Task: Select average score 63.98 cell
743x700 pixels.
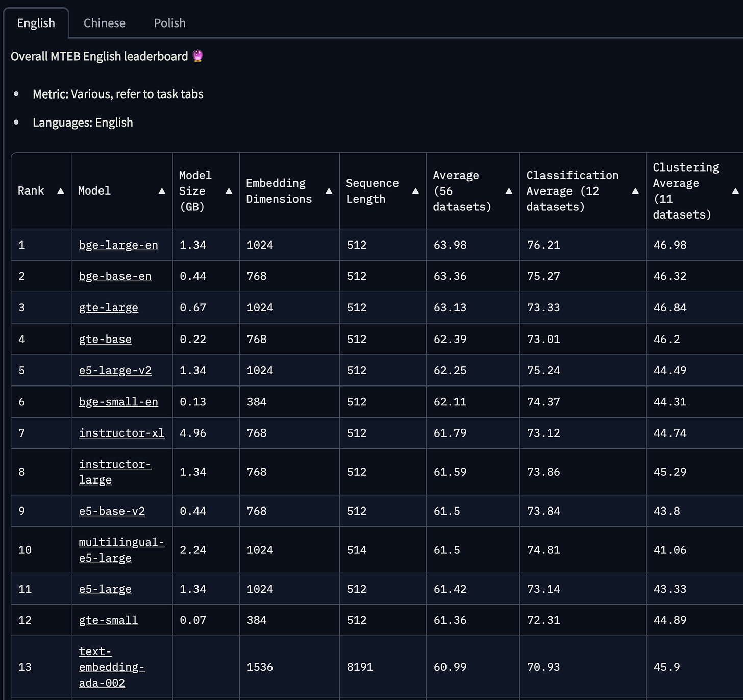Action: (473, 245)
